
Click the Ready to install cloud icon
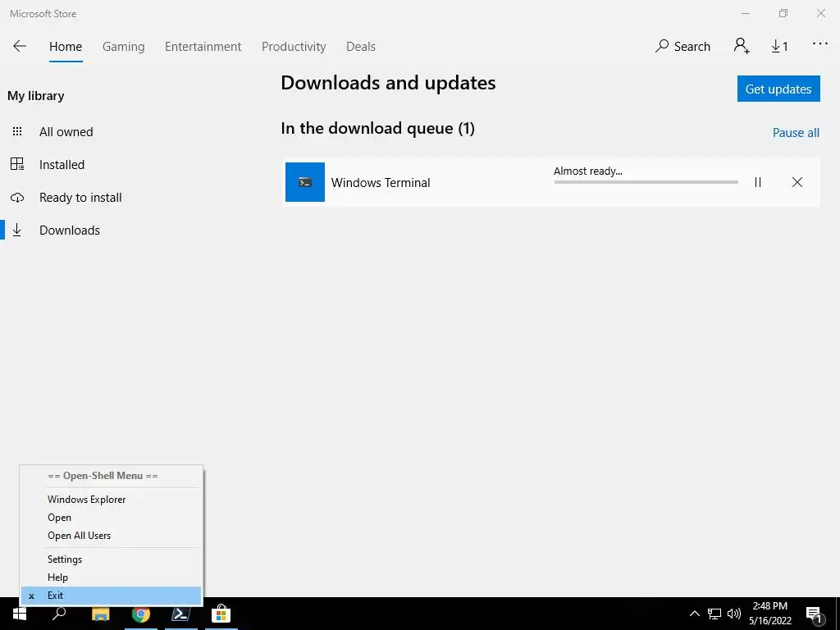[x=17, y=198]
